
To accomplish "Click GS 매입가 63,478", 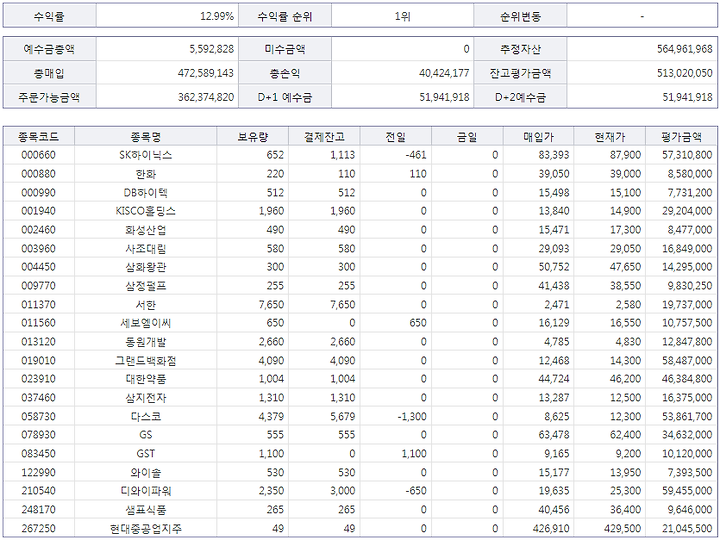I will (x=554, y=435).
